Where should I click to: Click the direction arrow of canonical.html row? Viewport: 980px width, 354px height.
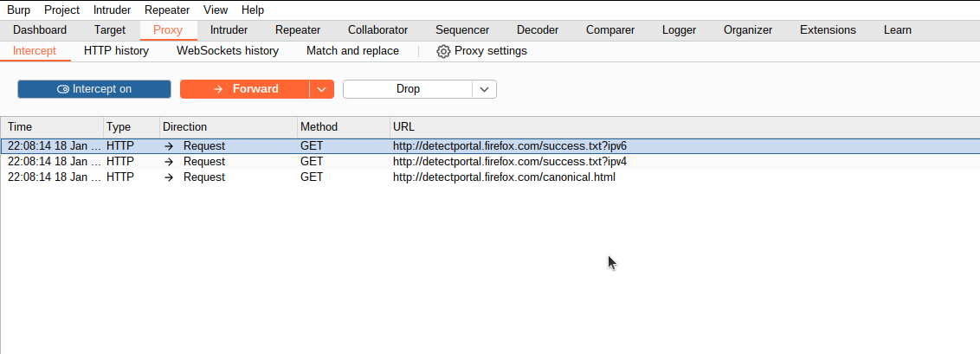(x=169, y=177)
